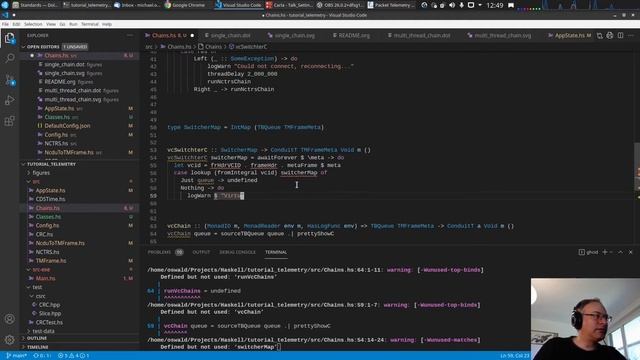Select the Terminal panel tab

[276, 252]
